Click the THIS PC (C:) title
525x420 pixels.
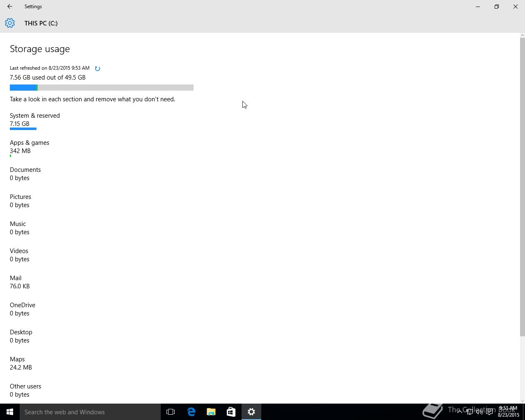coord(41,23)
